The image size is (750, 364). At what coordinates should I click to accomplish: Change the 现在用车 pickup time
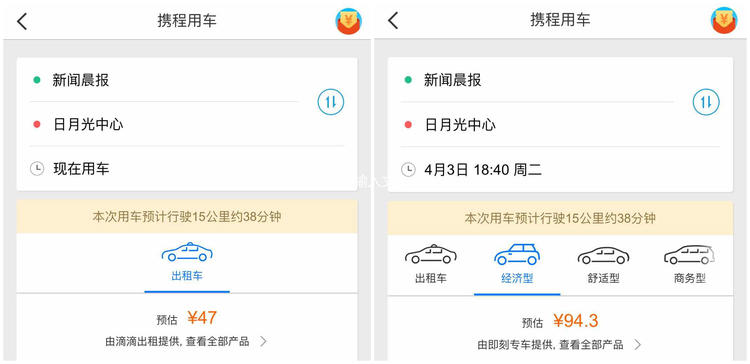click(x=187, y=168)
